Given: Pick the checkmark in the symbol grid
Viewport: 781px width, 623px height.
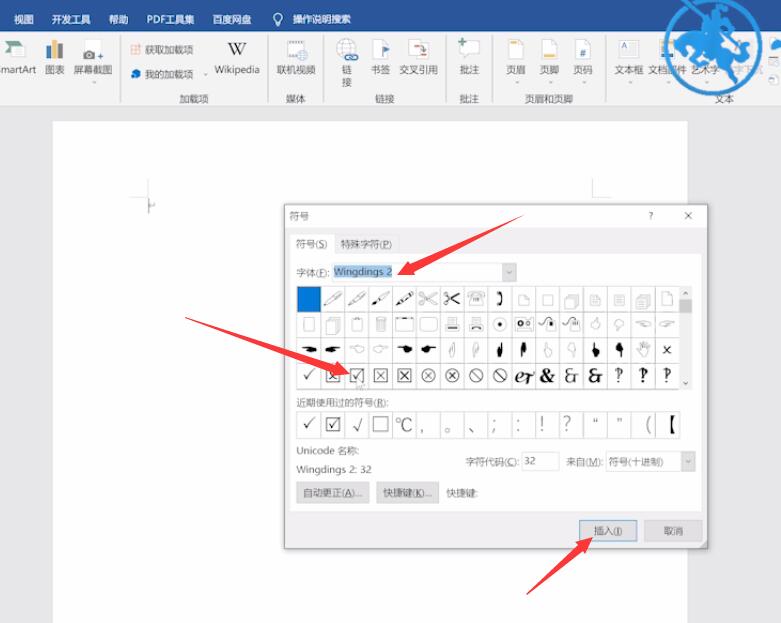Looking at the screenshot, I should pos(309,375).
